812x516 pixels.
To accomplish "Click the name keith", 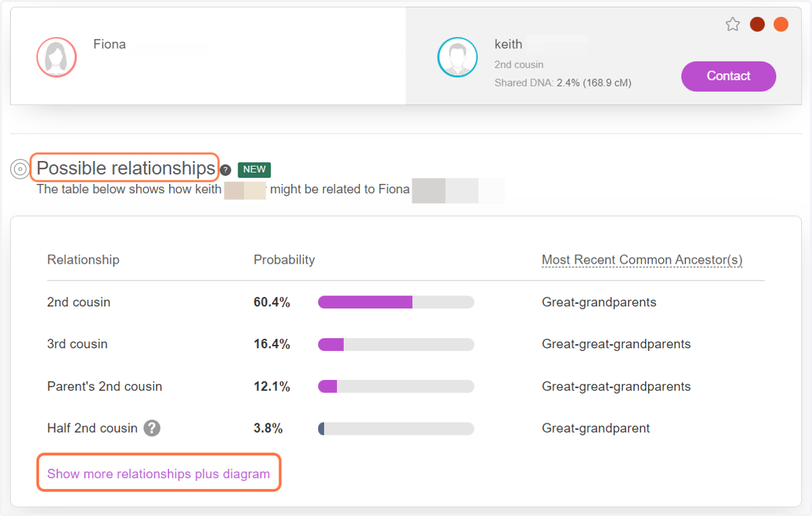I will click(508, 45).
